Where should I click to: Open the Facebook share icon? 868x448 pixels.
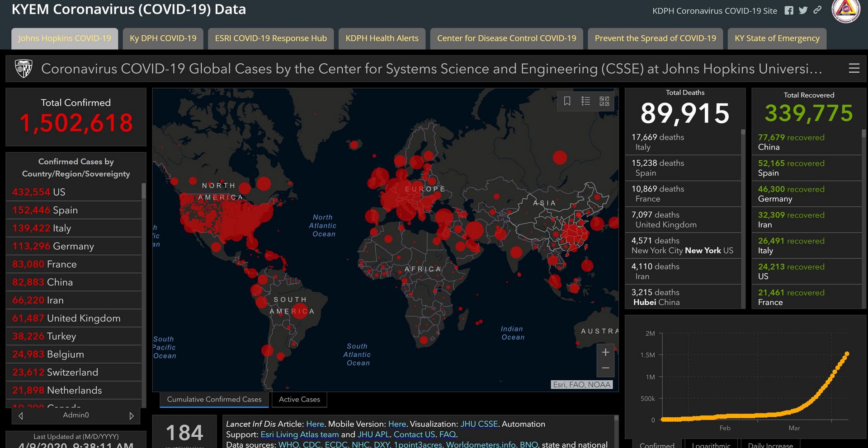point(789,10)
